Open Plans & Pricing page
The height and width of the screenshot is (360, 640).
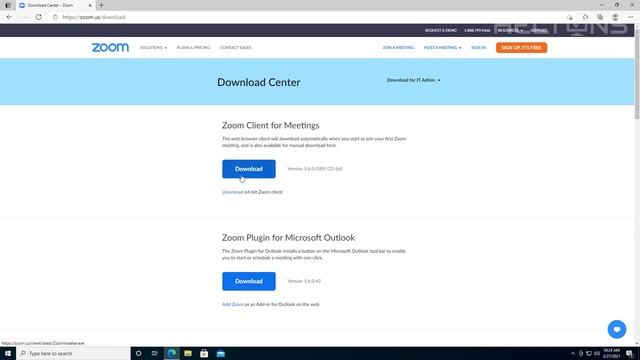coord(193,48)
